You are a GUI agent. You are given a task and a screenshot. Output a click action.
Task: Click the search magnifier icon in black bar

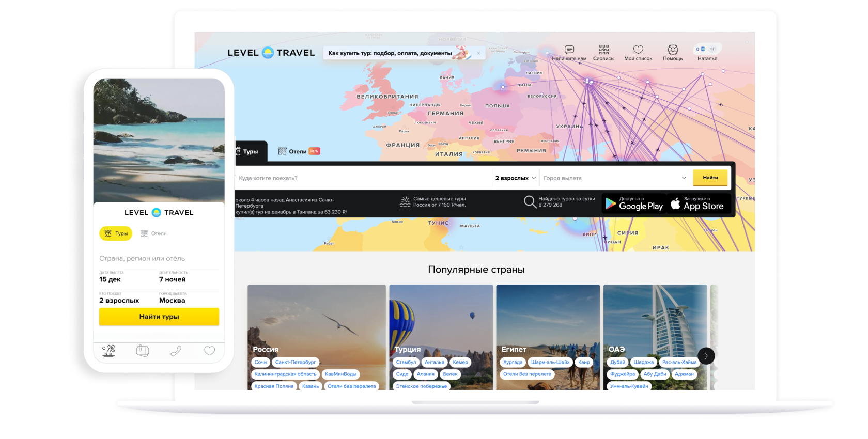(530, 202)
